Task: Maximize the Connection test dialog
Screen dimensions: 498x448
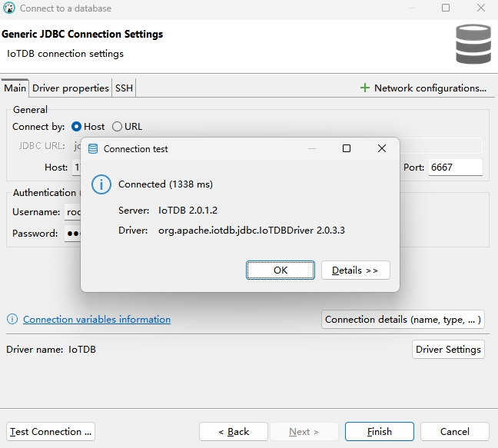Action: pyautogui.click(x=347, y=149)
